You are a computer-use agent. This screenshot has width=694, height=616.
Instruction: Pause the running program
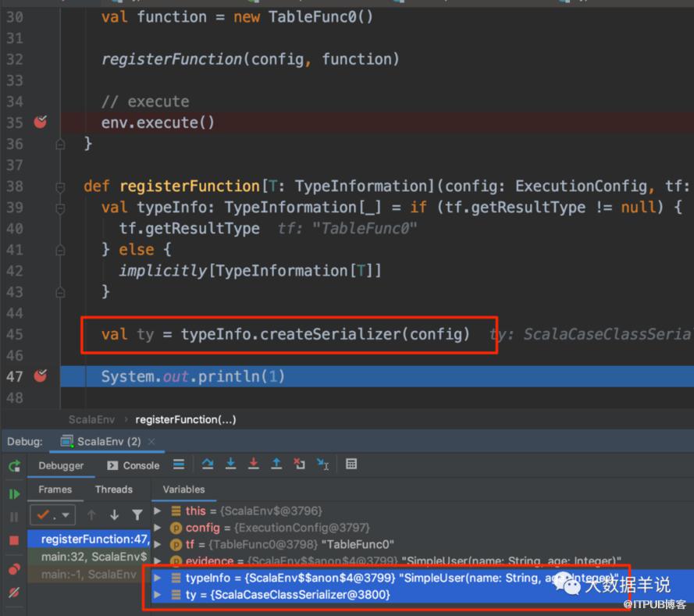(15, 517)
